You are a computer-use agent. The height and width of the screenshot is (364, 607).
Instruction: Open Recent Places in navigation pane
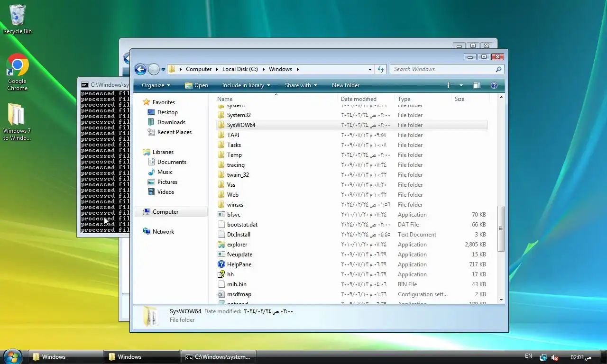(x=170, y=132)
